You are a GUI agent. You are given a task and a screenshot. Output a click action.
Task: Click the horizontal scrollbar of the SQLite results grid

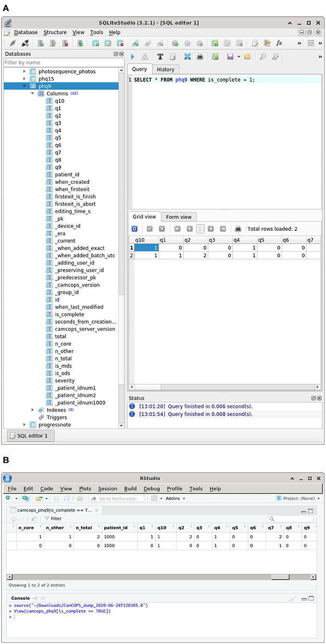click(224, 387)
